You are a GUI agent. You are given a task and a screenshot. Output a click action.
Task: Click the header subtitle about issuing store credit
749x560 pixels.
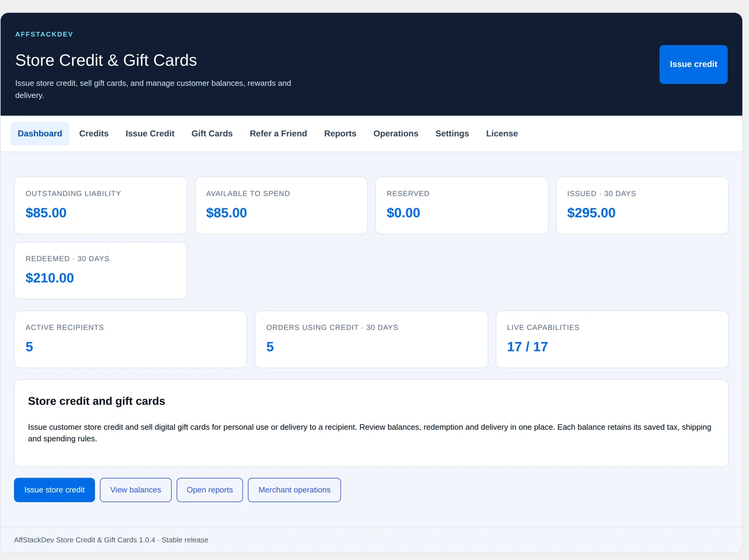pos(153,89)
